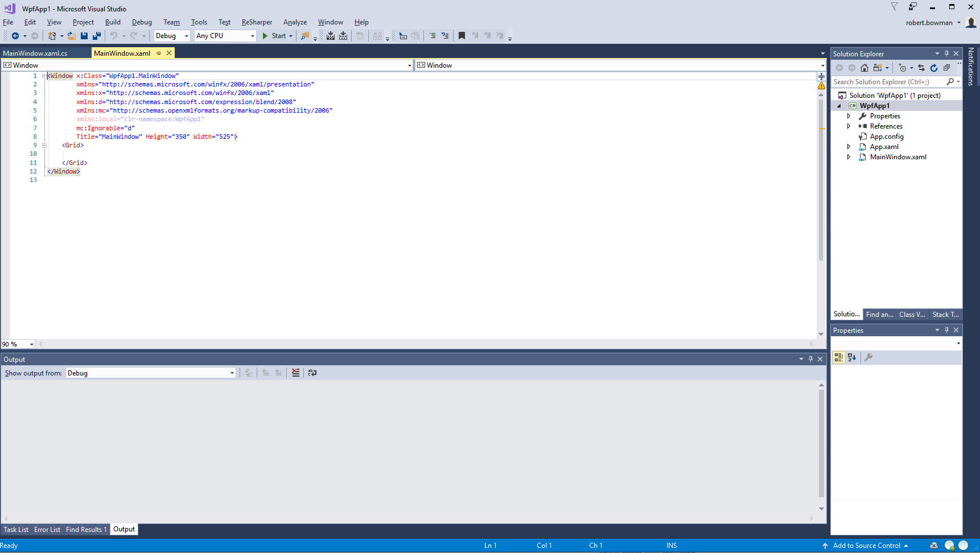Viewport: 980px width, 553px height.
Task: Pin the MainWindow.xaml tab
Action: [x=159, y=53]
